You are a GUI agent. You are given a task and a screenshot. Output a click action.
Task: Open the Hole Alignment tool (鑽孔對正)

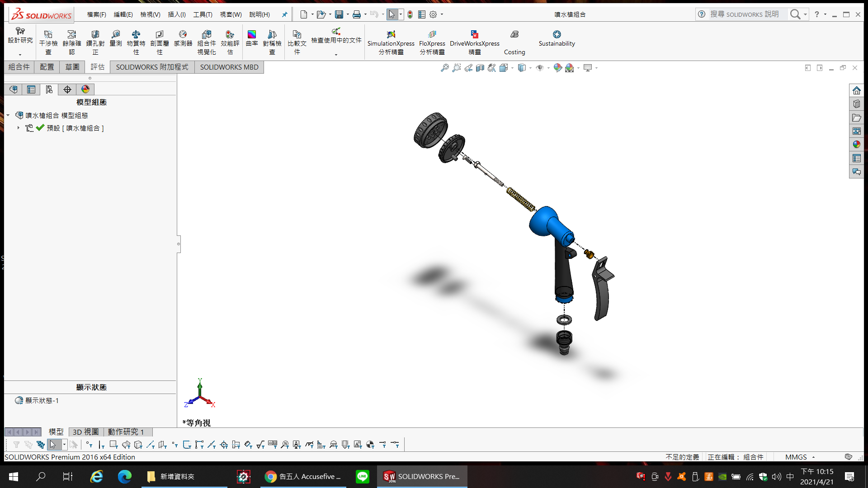95,42
